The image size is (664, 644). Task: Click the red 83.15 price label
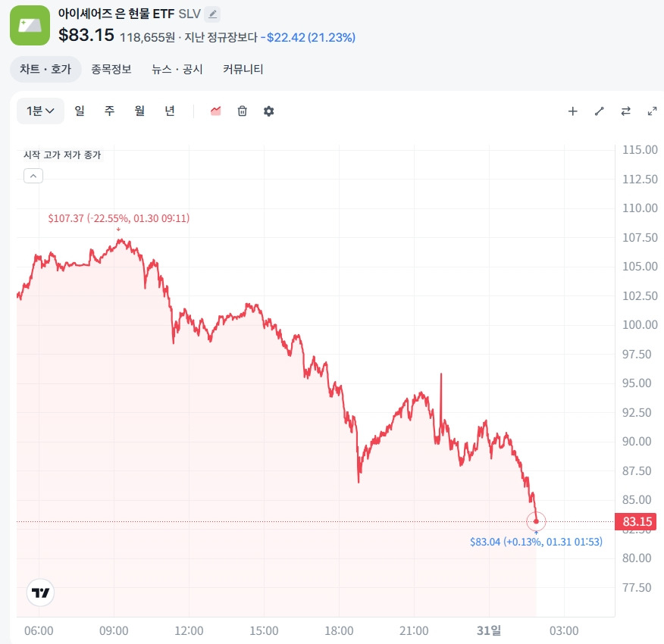[x=637, y=521]
